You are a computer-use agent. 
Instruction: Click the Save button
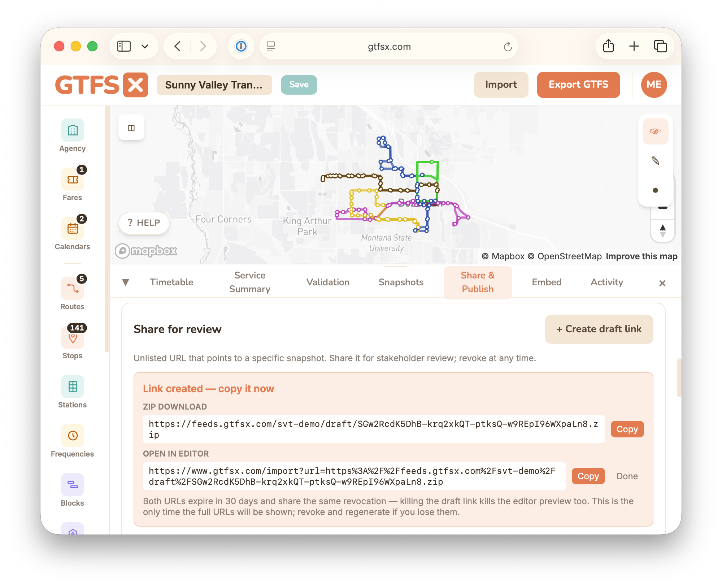299,85
